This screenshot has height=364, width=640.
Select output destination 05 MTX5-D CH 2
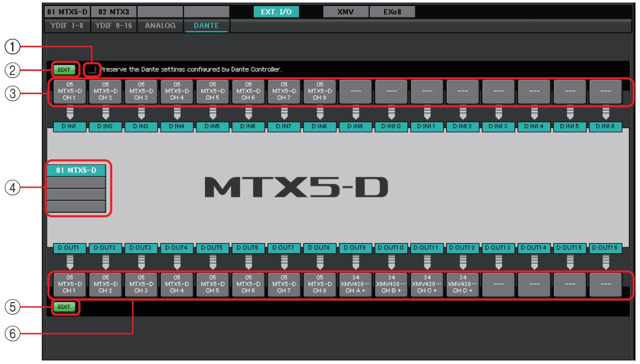point(106,285)
